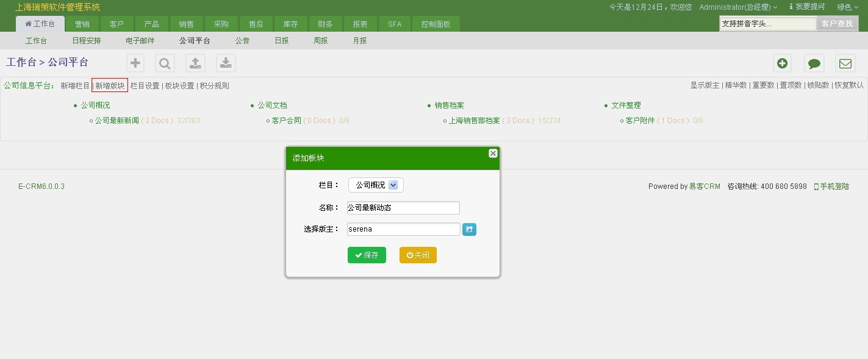This screenshot has width=868, height=359.
Task: Click the 公司概况 category heading
Action: [x=95, y=105]
